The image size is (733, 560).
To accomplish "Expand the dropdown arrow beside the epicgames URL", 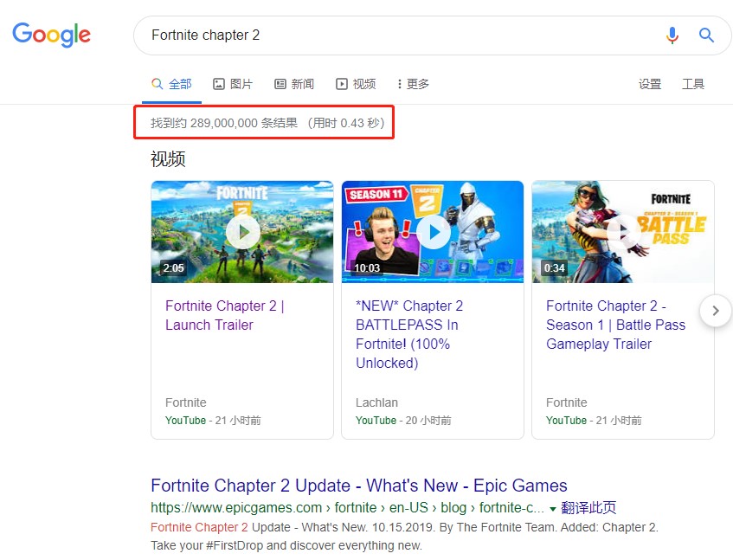I will pyautogui.click(x=552, y=509).
